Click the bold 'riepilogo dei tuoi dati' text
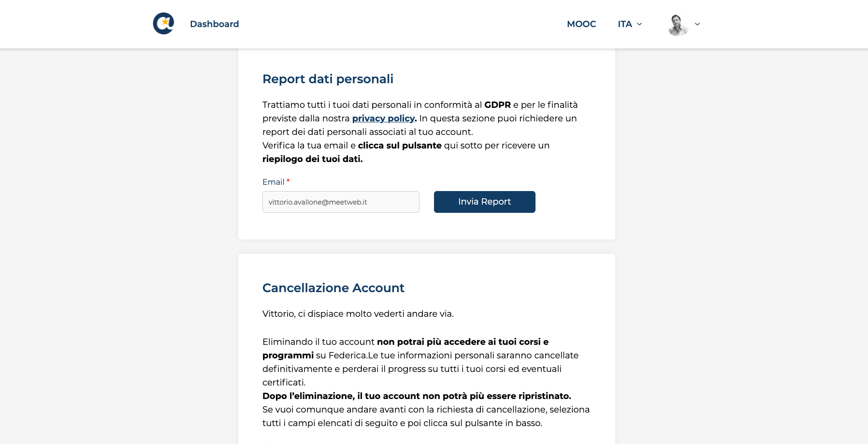 click(312, 159)
